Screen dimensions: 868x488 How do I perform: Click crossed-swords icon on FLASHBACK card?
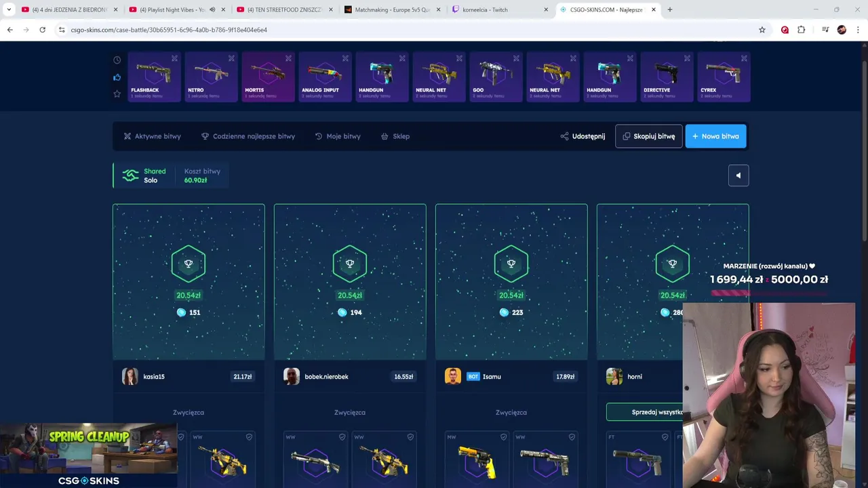[x=174, y=58]
